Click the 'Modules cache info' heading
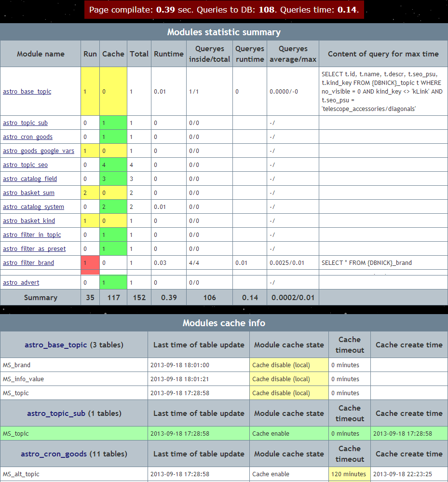The width and height of the screenshot is (448, 482). pos(224,323)
